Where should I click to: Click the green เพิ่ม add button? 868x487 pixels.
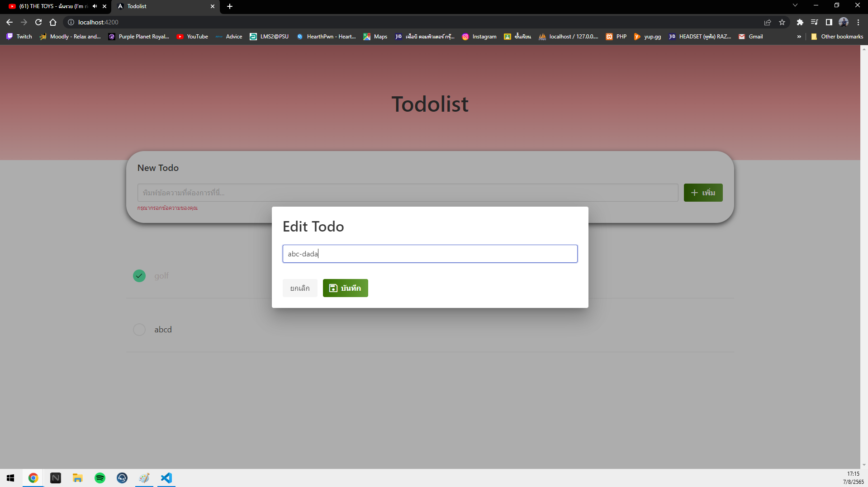(x=703, y=193)
